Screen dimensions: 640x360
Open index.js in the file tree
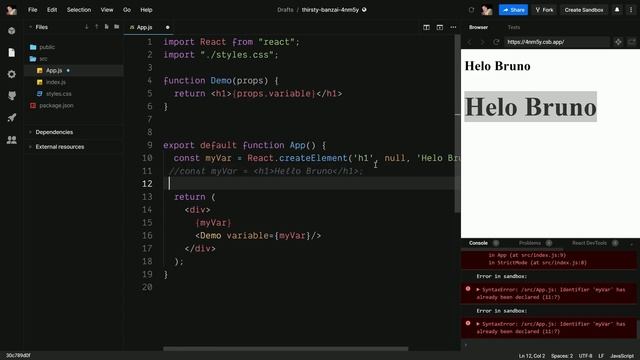[x=56, y=82]
